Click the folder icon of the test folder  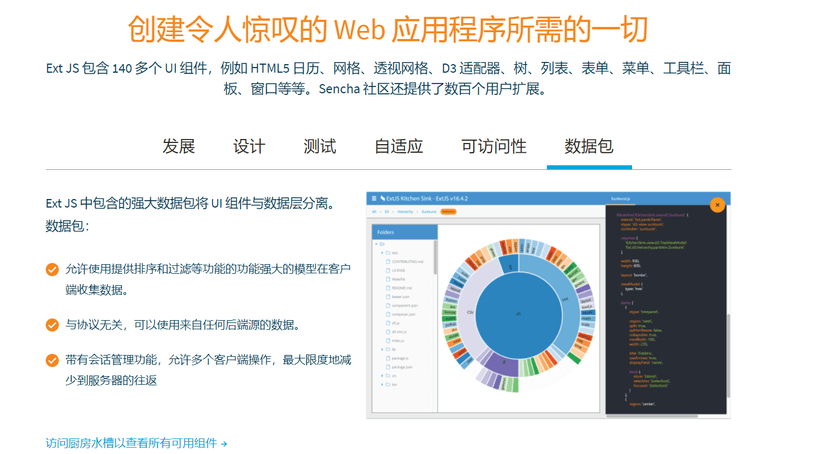click(x=388, y=253)
